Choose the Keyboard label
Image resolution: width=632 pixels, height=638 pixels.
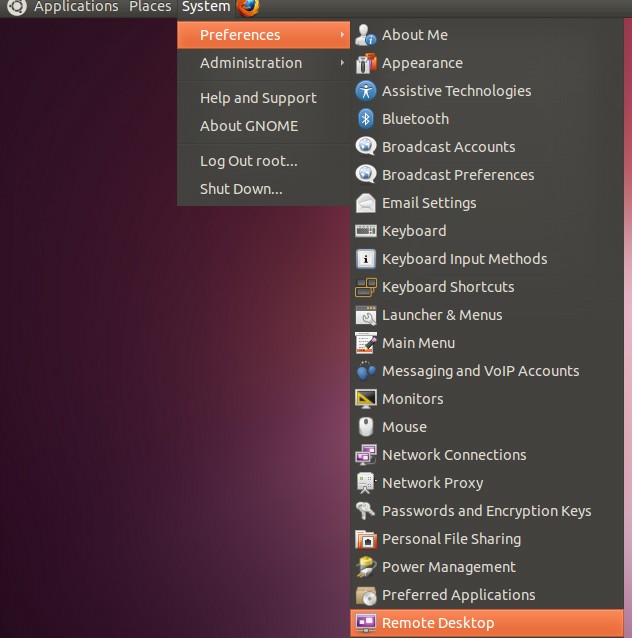pos(414,231)
